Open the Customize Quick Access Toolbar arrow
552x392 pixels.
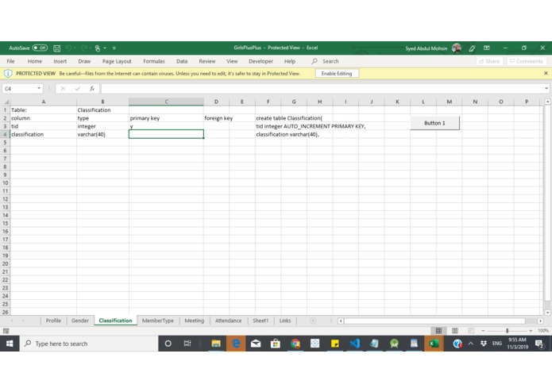coord(114,48)
